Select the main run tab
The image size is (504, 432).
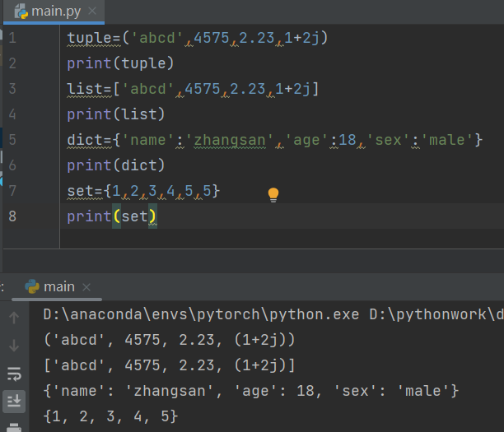pyautogui.click(x=57, y=286)
